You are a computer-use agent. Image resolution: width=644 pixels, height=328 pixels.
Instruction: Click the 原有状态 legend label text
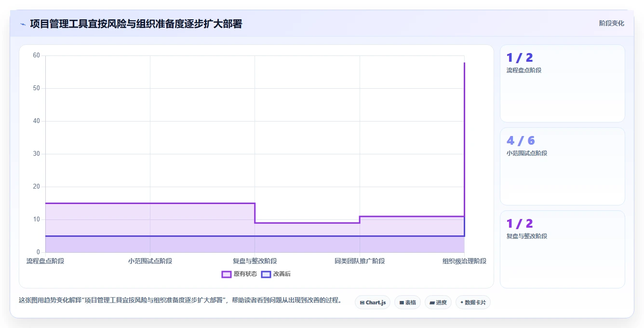coord(245,274)
